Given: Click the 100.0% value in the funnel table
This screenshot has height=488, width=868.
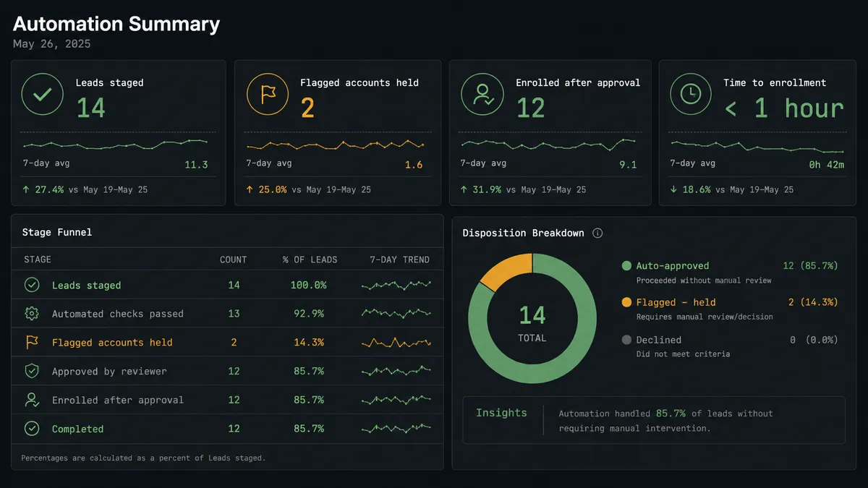Looking at the screenshot, I should [309, 285].
